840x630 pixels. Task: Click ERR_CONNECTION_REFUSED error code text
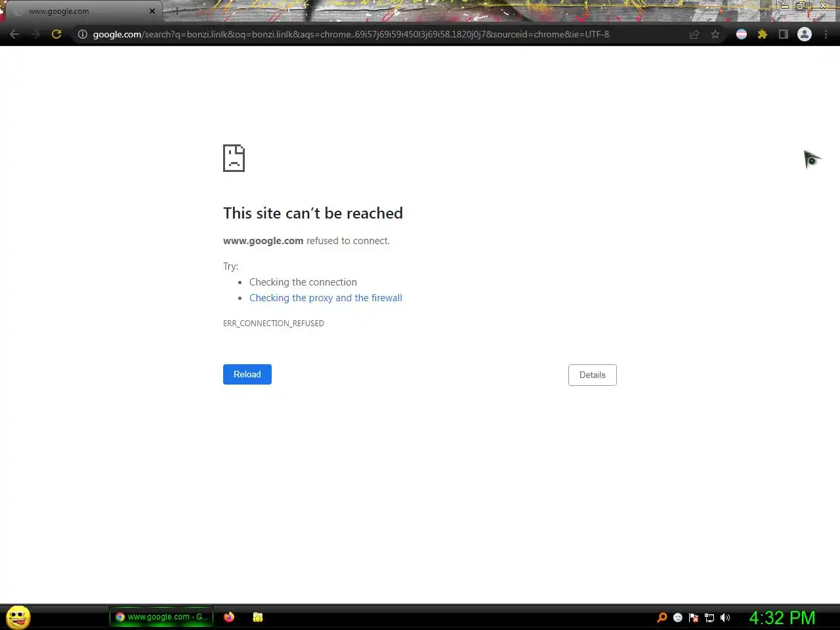tap(274, 324)
